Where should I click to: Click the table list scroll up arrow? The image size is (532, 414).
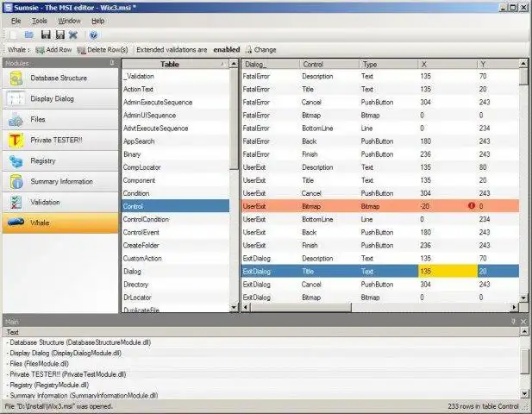234,64
